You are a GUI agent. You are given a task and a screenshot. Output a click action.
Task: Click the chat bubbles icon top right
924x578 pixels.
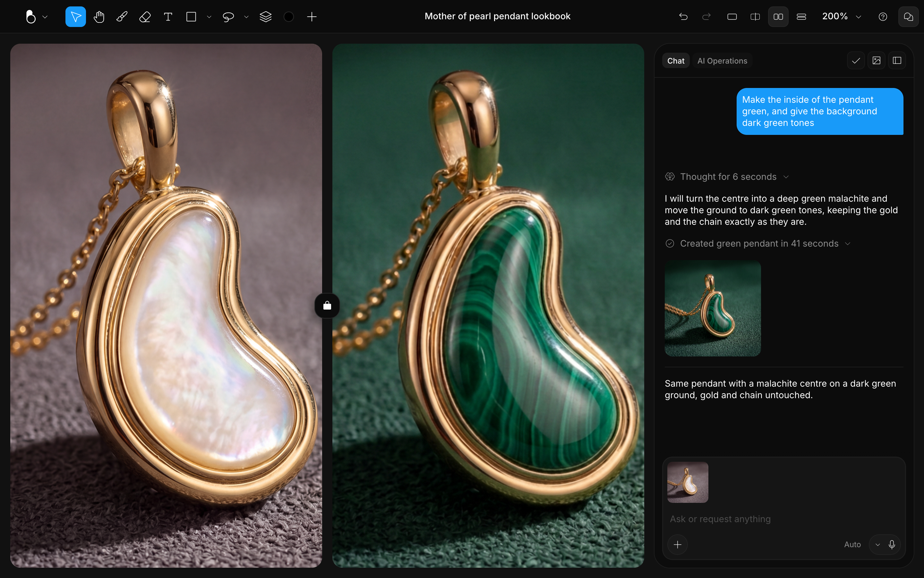point(908,17)
